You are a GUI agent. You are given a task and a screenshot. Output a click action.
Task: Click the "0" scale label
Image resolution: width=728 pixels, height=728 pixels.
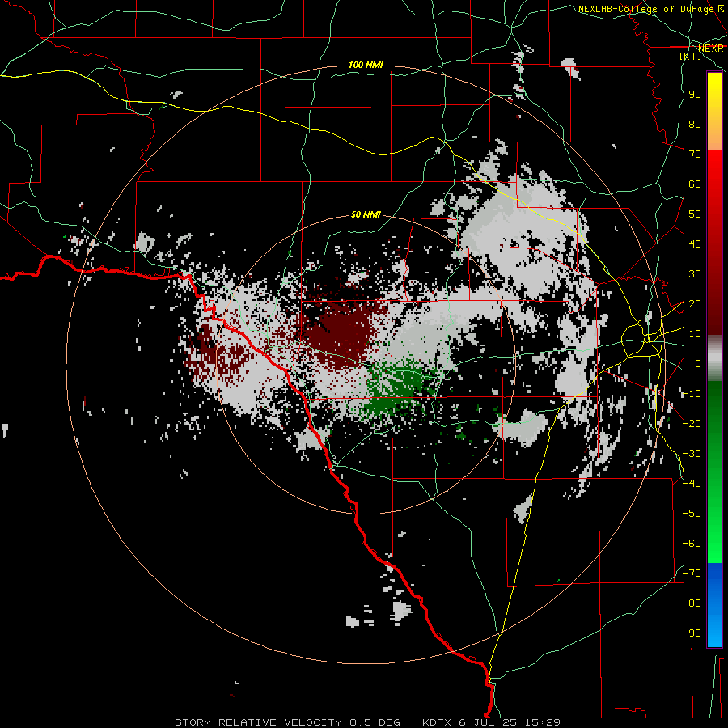698,363
